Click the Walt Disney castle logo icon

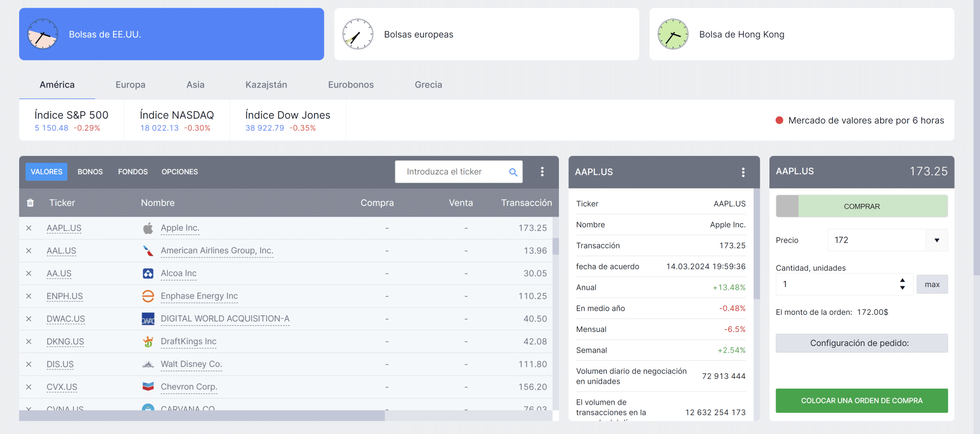[148, 365]
